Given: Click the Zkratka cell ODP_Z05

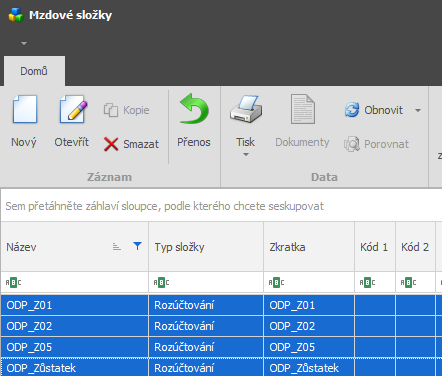Looking at the screenshot, I should (309, 347).
